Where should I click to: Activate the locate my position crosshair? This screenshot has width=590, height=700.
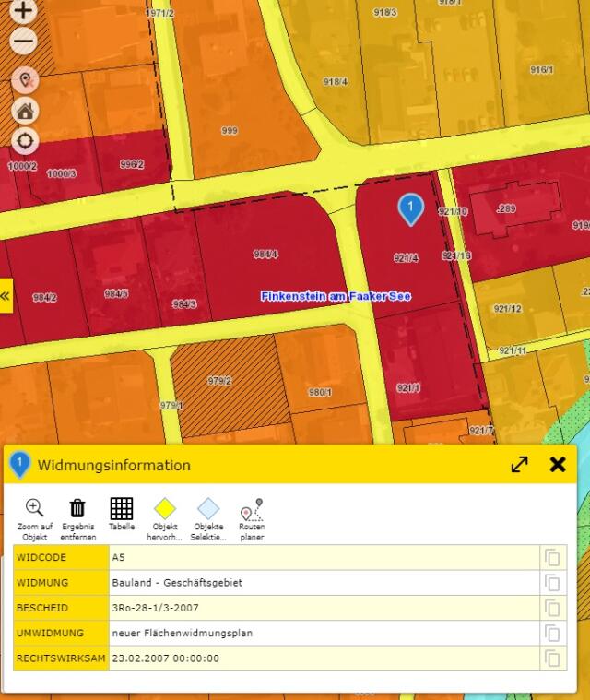tap(25, 141)
